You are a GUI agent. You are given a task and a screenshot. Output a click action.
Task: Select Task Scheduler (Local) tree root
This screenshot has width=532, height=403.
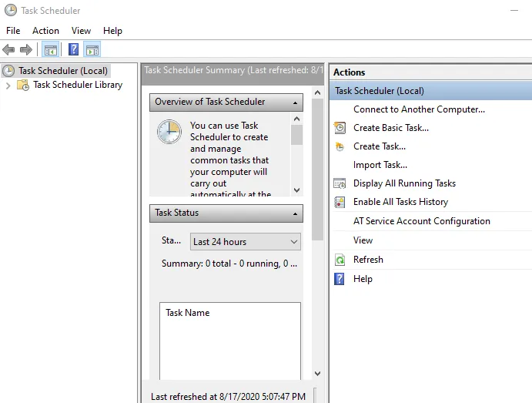[62, 71]
